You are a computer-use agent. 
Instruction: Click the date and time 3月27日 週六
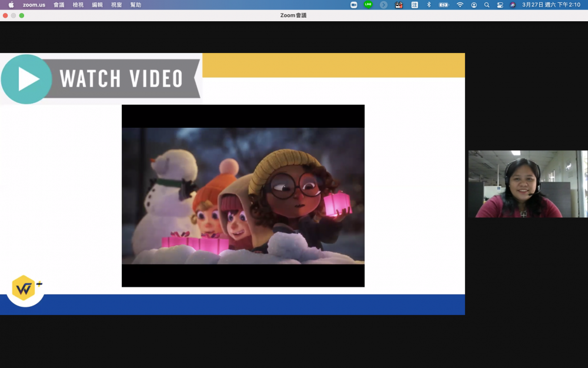coord(552,5)
